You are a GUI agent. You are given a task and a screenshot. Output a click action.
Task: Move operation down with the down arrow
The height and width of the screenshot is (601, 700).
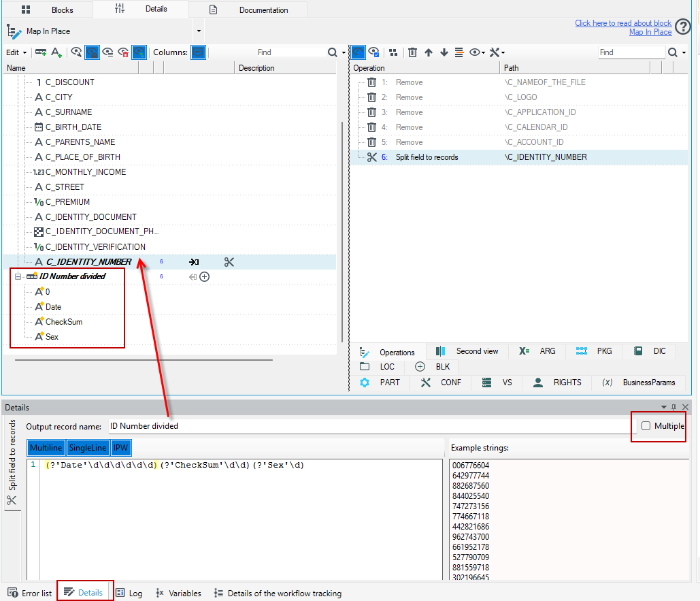[444, 52]
